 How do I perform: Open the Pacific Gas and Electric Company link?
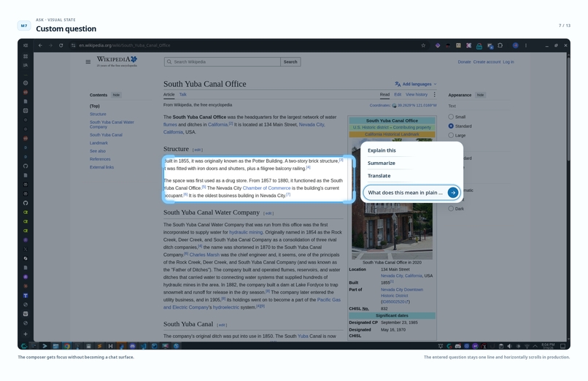[252, 304]
